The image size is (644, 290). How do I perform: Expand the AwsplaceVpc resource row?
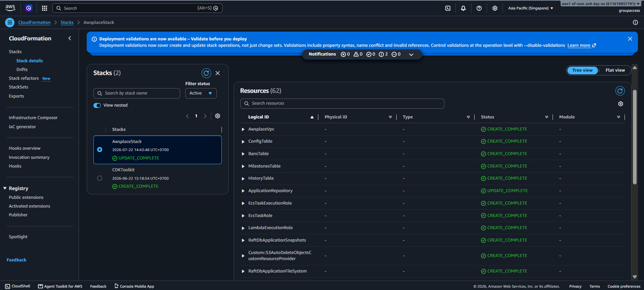tap(243, 129)
